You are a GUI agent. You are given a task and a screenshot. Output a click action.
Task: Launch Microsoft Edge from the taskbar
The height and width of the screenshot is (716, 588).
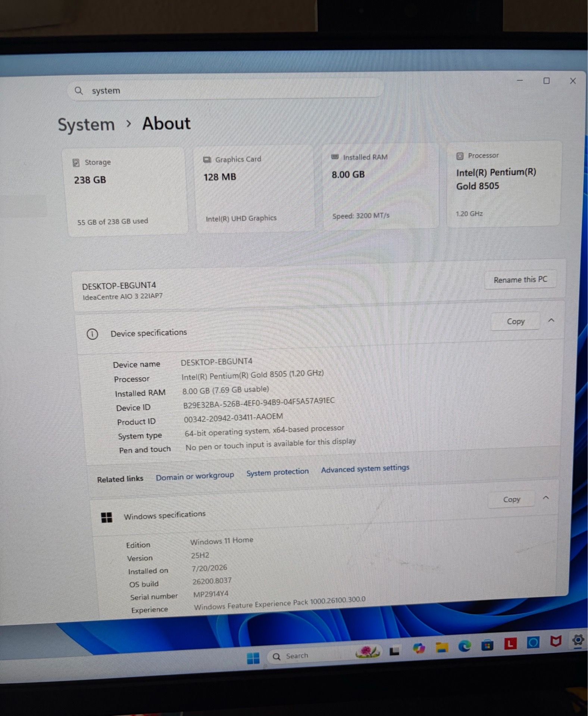(x=464, y=646)
